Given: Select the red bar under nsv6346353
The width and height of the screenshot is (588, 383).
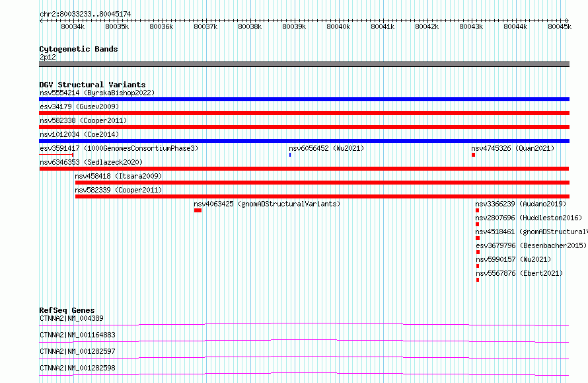Looking at the screenshot, I should 304,169.
